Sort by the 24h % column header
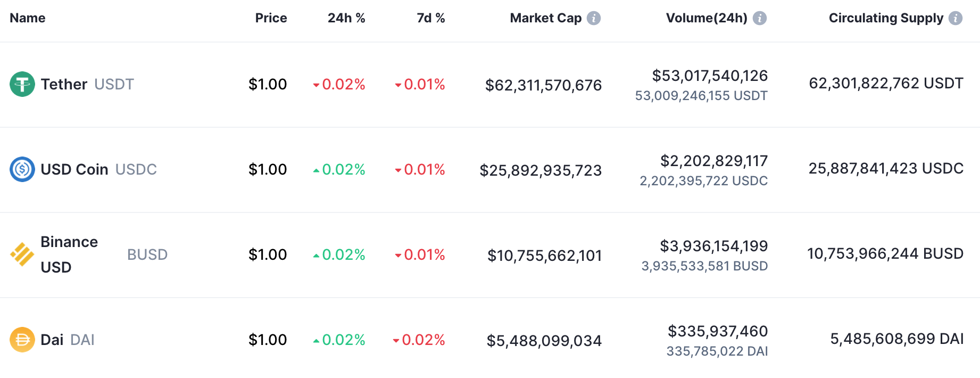Screen dimensions: 980x378 tap(346, 18)
